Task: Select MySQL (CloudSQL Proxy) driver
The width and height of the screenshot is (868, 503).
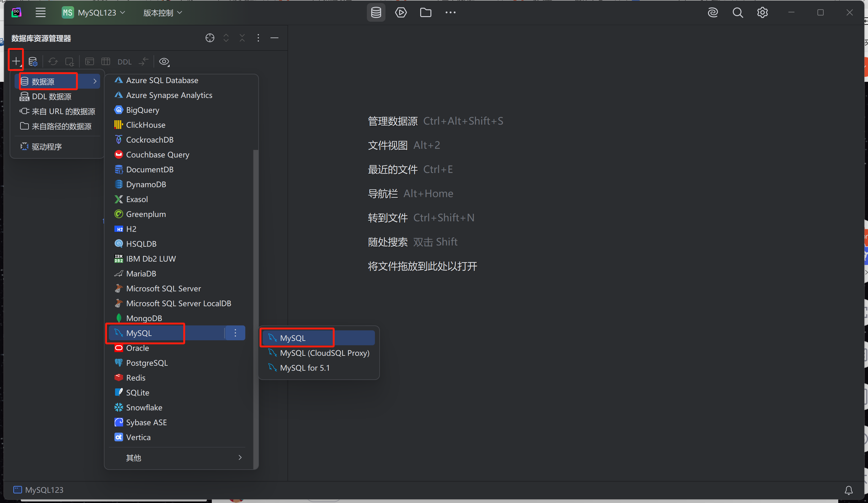Action: [x=318, y=353]
